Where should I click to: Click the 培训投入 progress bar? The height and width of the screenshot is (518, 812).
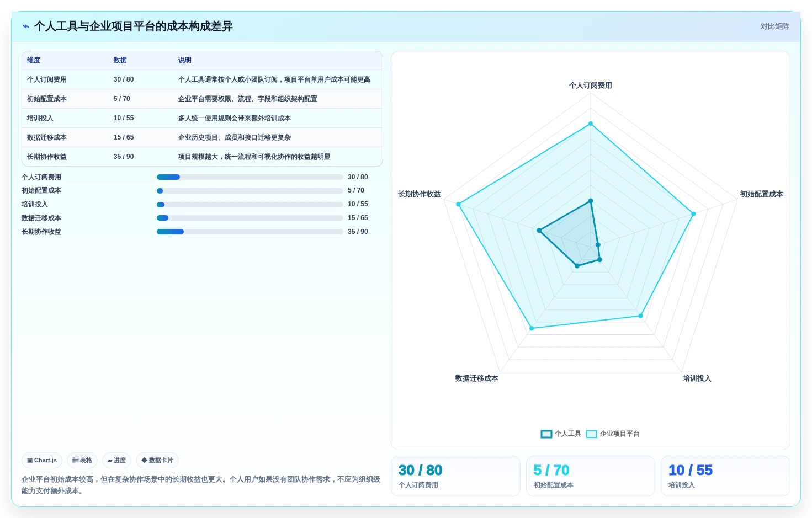(250, 204)
